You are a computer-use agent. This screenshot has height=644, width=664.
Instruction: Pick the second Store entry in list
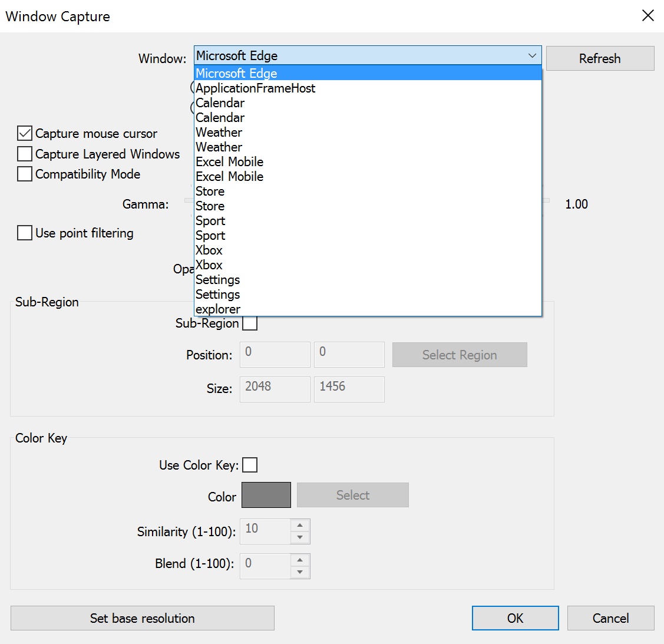tap(368, 206)
